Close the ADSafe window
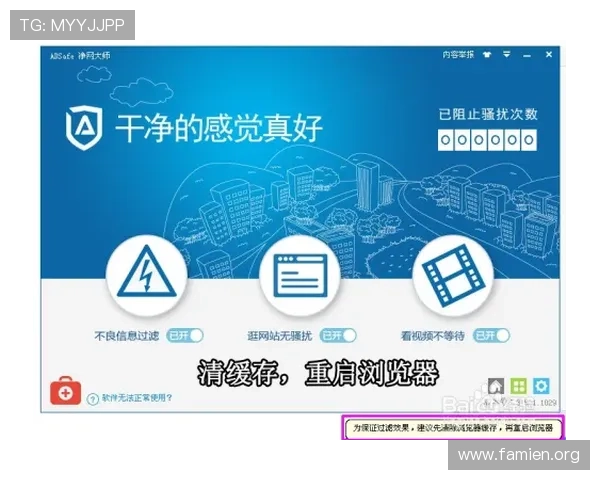Viewport: 600px width, 480px height. [x=549, y=54]
